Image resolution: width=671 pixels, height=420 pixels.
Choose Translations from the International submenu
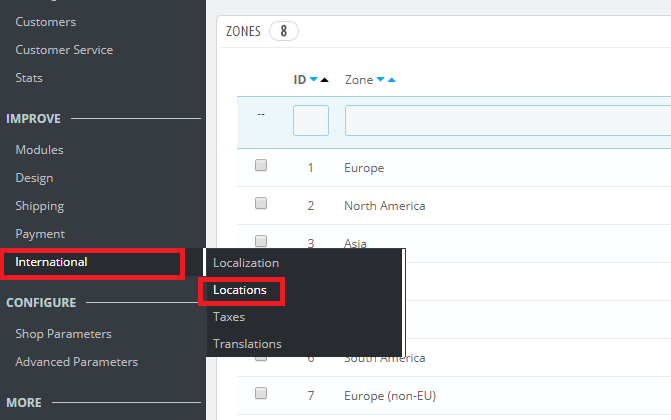pos(247,344)
